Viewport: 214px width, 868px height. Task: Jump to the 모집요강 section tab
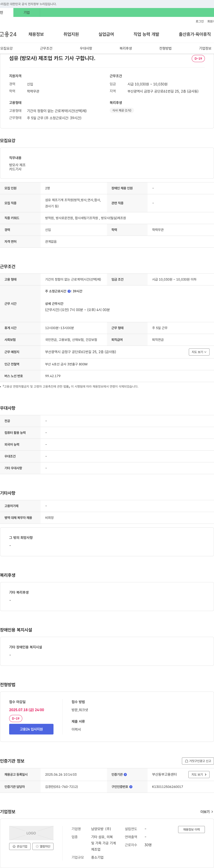point(6,48)
